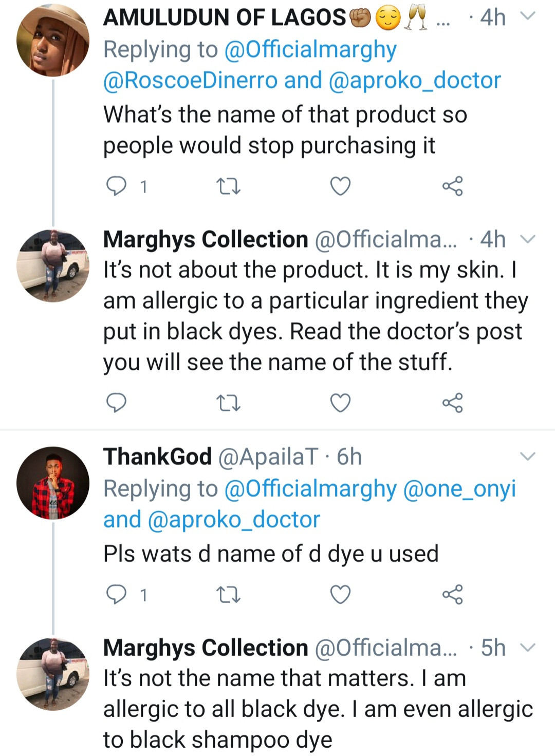Share ThankGod's dye name tweet
Image resolution: width=555 pixels, height=756 pixels.
pos(452,594)
